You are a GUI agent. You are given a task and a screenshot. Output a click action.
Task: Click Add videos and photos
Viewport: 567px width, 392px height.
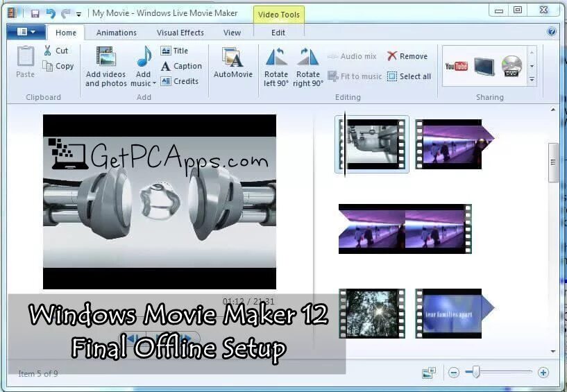[106, 67]
